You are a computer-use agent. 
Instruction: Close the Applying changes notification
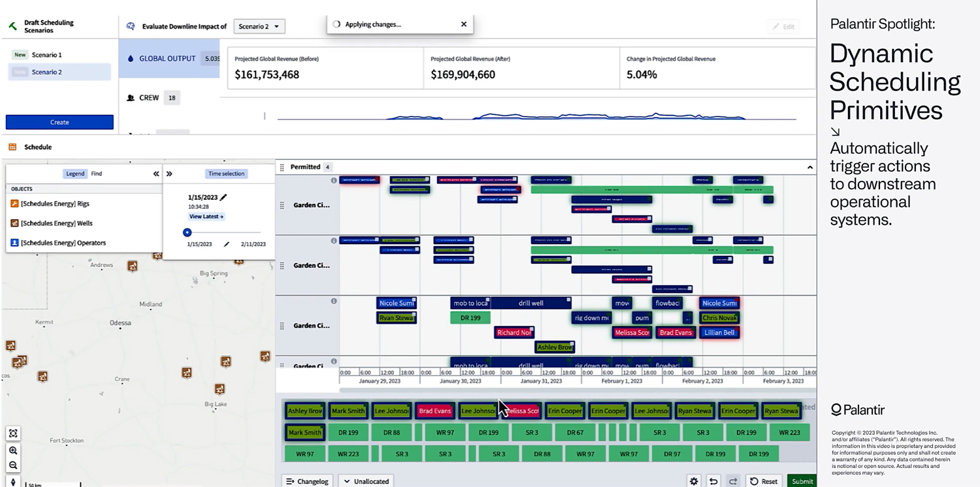point(464,24)
